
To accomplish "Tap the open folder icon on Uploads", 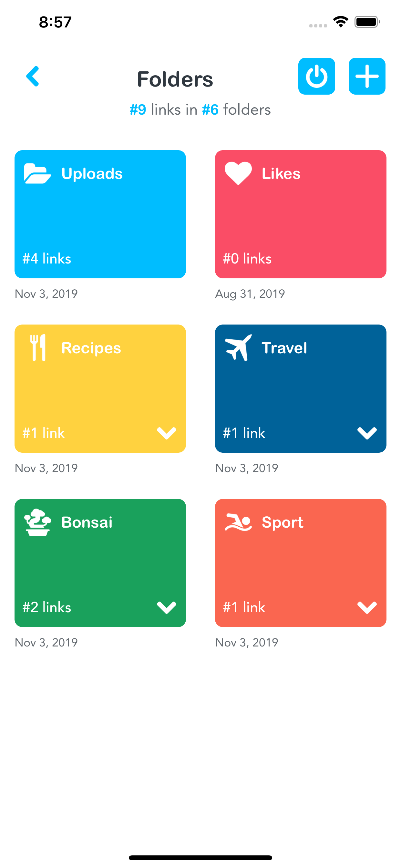I will tap(37, 173).
